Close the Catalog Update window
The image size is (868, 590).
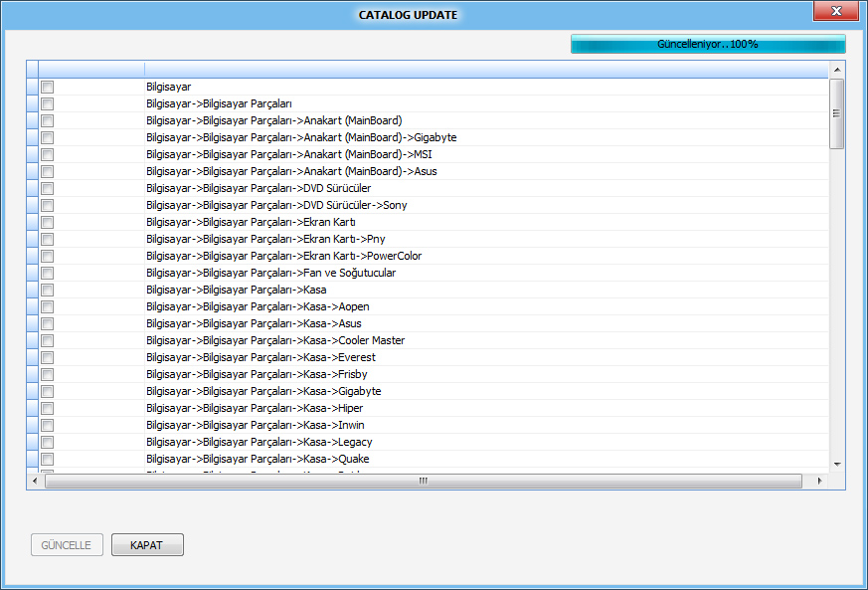835,12
